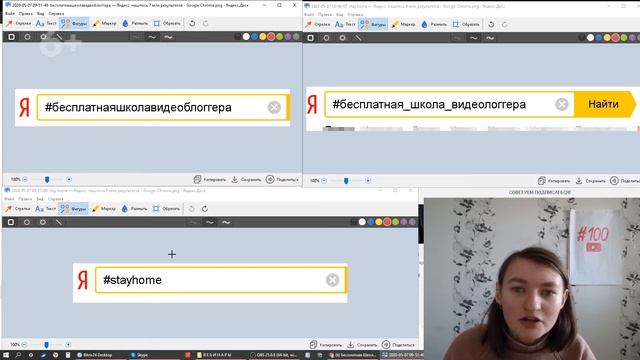The width and height of the screenshot is (640, 360).
Task: Select Размыть blur tool in #stayhome window
Action: point(134,209)
